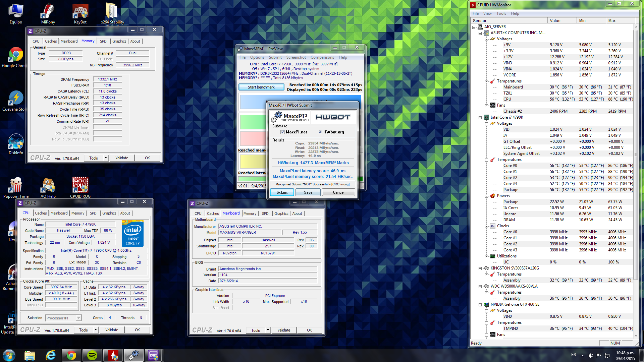Open the View menu in HWMonitor

487,13
